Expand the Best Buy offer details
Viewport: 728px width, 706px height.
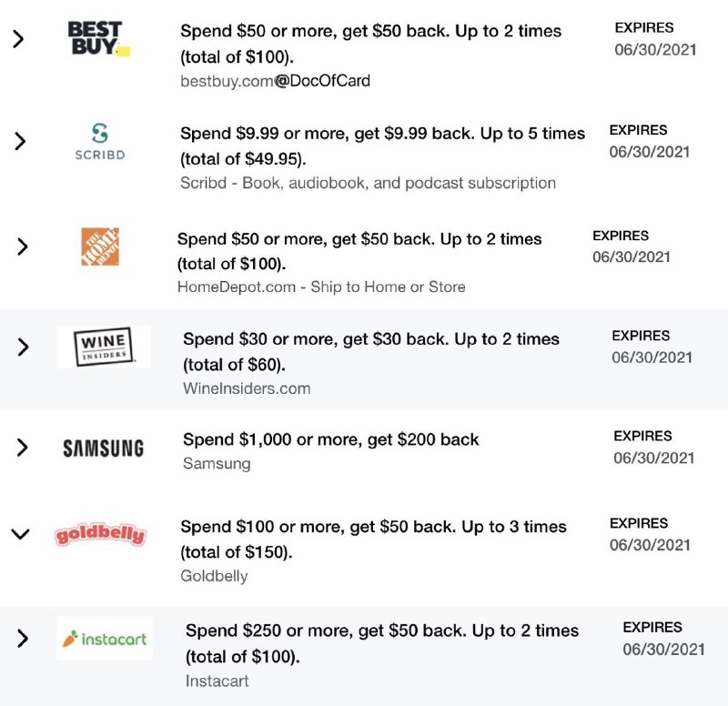point(20,40)
